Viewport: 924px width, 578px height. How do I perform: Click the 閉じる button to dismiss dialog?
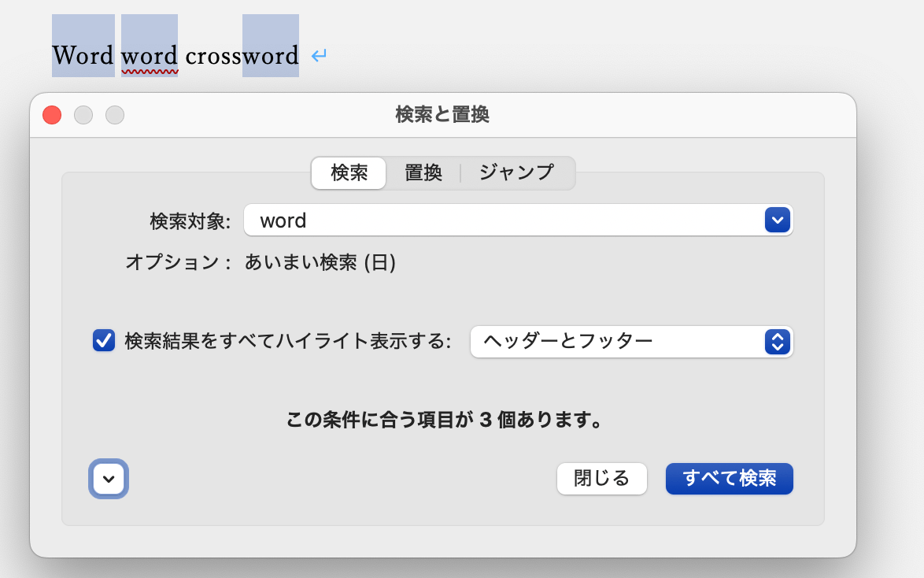tap(601, 478)
